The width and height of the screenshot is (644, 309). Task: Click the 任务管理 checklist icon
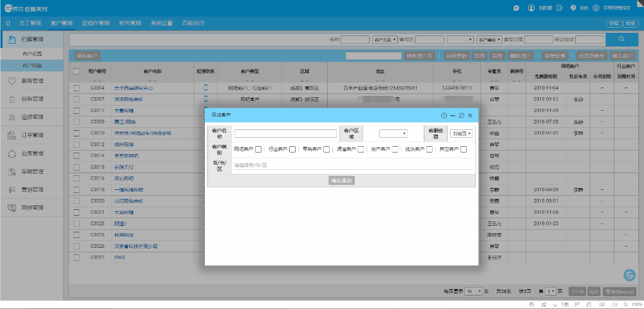click(x=12, y=99)
